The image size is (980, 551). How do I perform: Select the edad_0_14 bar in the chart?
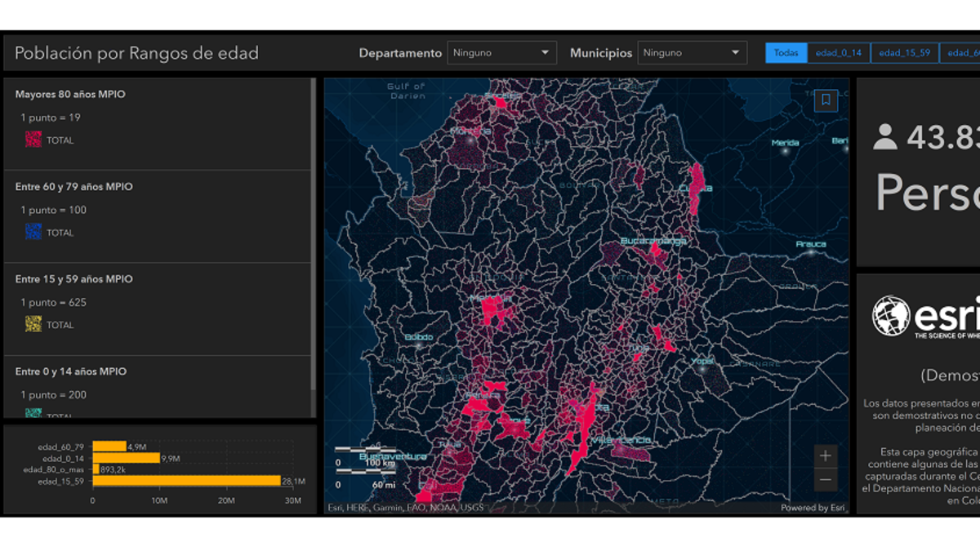[126, 458]
